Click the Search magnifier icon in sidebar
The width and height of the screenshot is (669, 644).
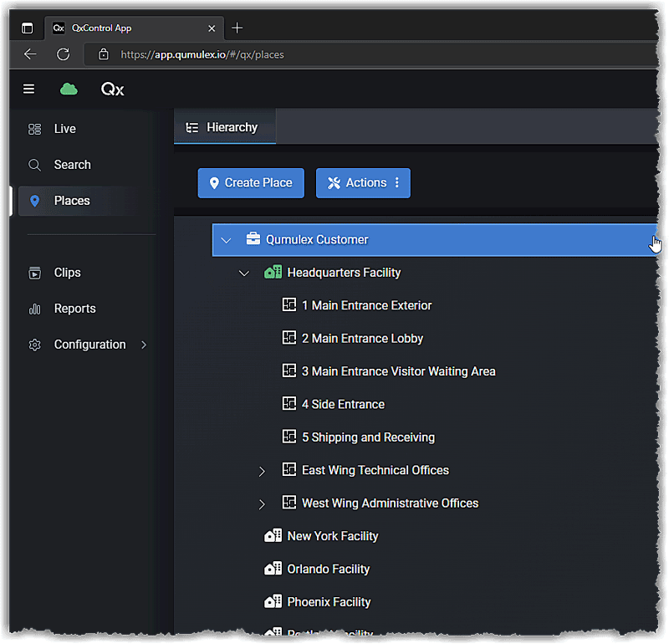pyautogui.click(x=34, y=165)
